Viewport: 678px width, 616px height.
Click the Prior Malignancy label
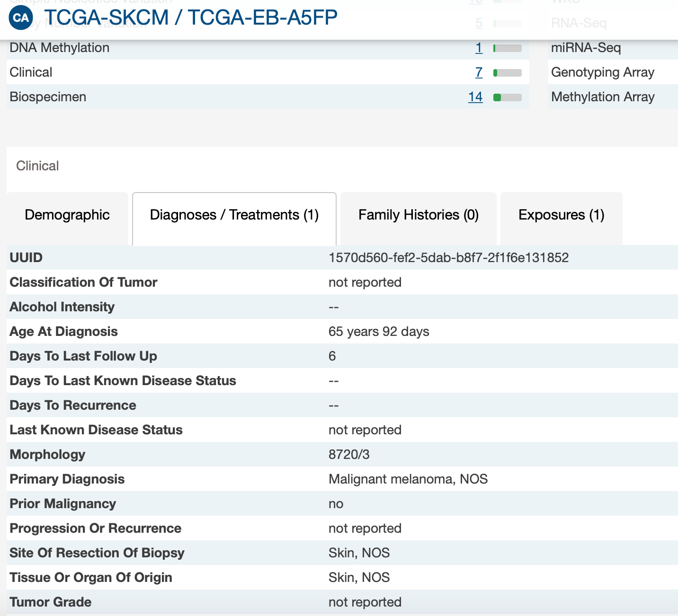point(62,504)
